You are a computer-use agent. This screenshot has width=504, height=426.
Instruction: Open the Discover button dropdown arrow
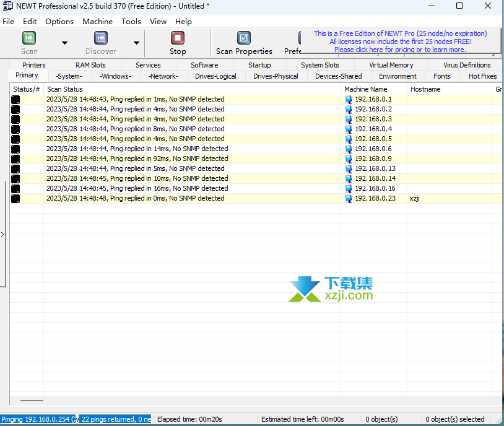[x=136, y=43]
